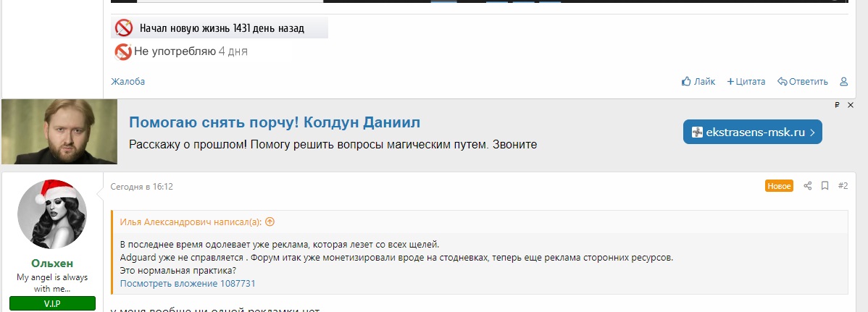Jump to the quoted post via the up-arrow icon
This screenshot has height=312, width=868.
(x=270, y=222)
